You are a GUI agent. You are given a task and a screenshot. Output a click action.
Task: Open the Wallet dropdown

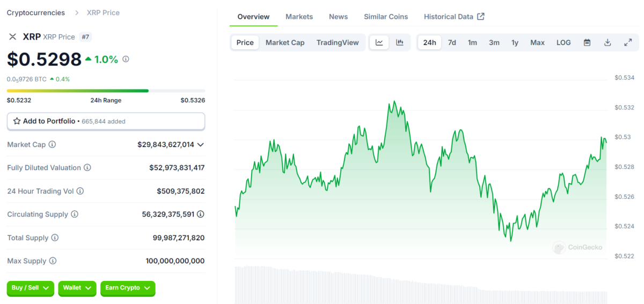point(77,288)
